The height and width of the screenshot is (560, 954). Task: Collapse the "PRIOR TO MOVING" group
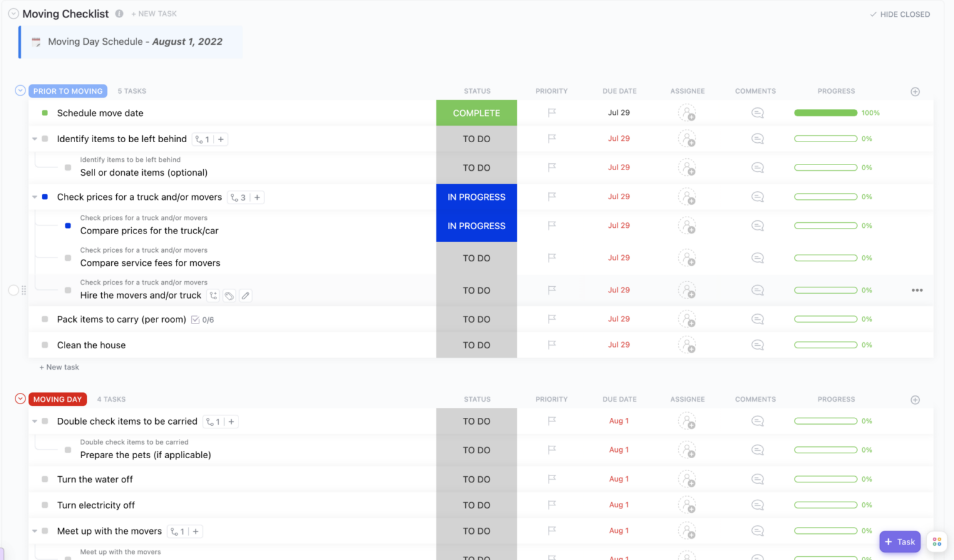(x=19, y=90)
